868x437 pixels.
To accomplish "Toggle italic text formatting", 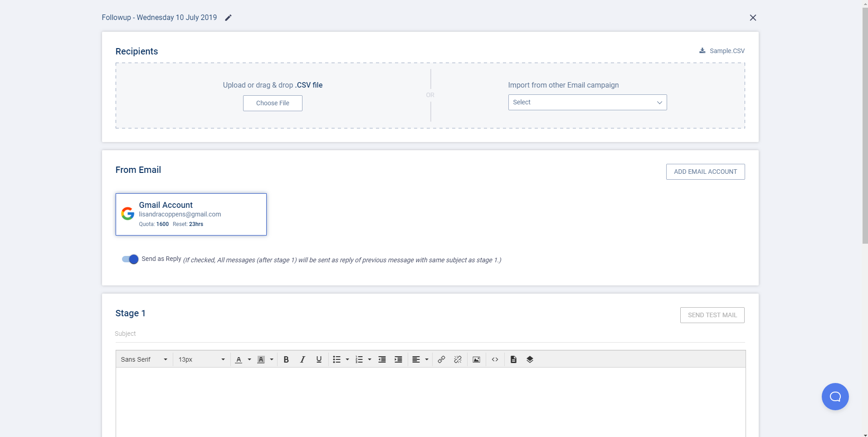I will (x=302, y=359).
